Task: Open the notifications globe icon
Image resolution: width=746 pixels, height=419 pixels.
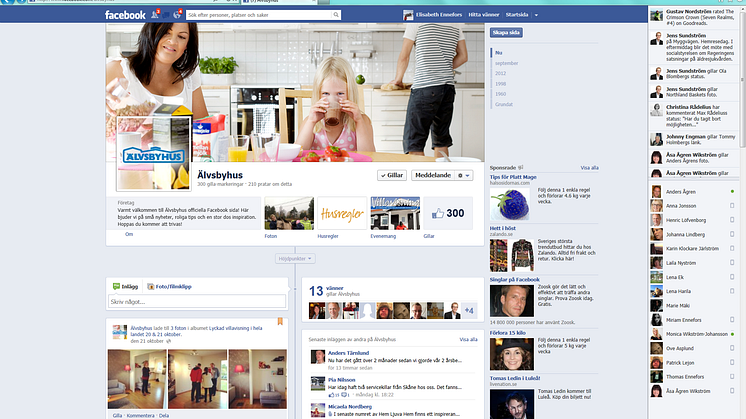Action: tap(177, 16)
